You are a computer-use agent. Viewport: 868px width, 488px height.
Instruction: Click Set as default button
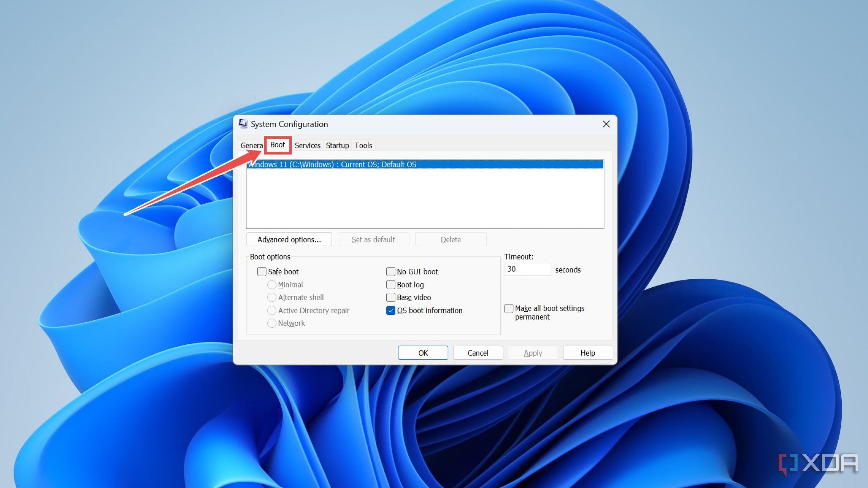(x=373, y=239)
